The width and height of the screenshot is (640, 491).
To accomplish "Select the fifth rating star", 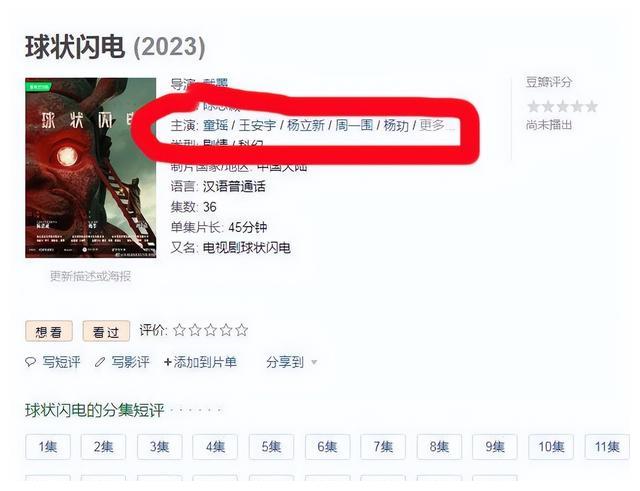I will pos(241,330).
